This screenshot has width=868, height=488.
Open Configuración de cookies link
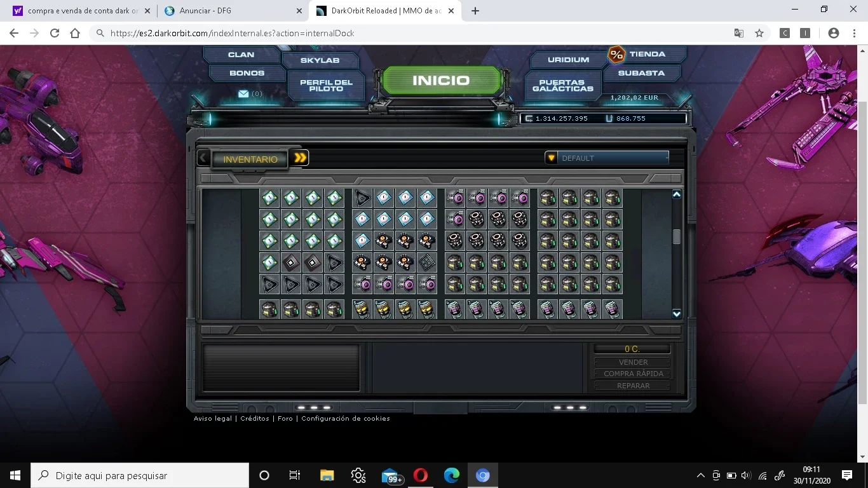[346, 418]
